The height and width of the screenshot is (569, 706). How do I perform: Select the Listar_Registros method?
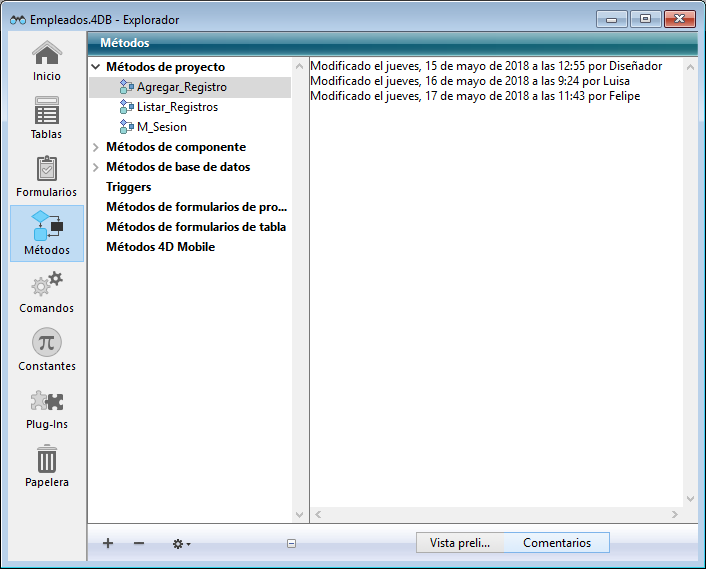coord(177,107)
